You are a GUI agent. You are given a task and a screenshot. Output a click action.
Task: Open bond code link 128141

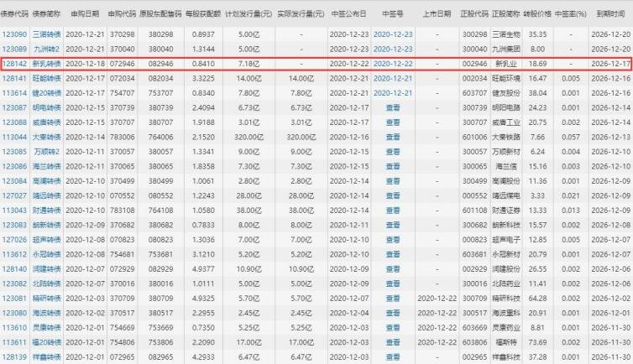pos(14,79)
